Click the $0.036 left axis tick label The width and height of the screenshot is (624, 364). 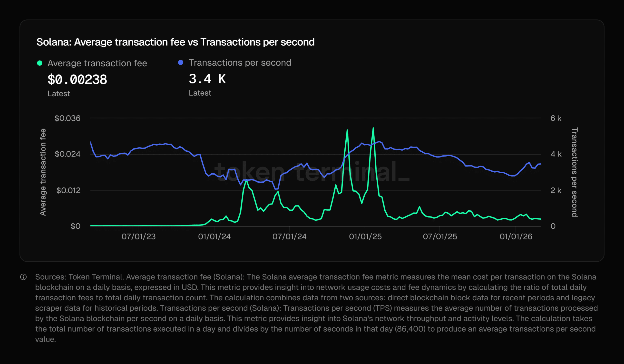(67, 118)
